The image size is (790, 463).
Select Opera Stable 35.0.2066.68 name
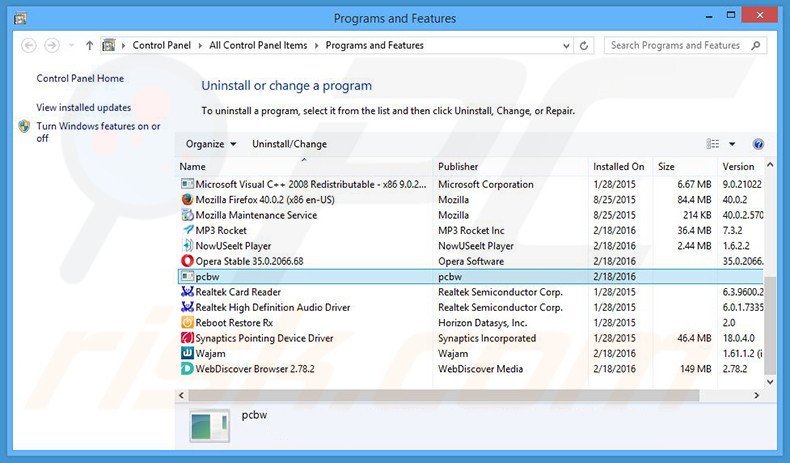(249, 261)
